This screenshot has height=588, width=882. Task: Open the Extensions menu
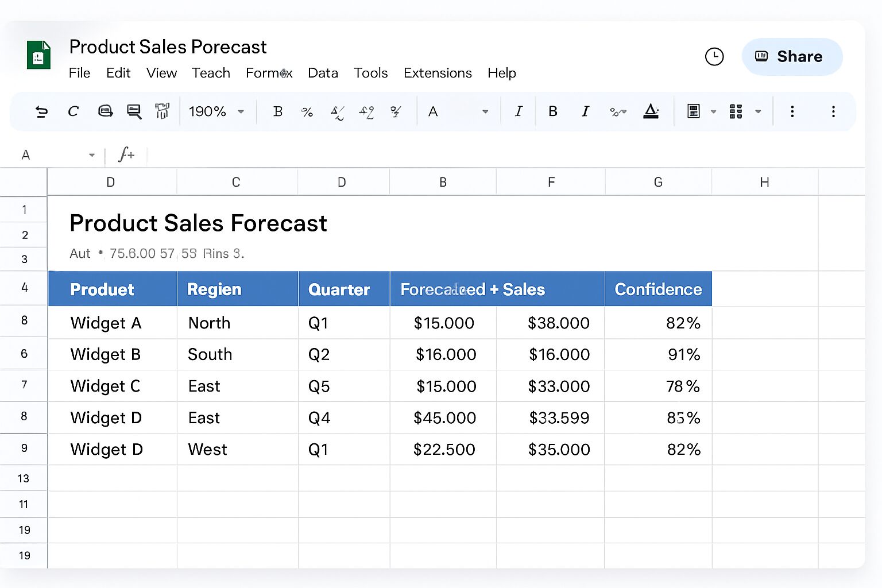click(438, 73)
